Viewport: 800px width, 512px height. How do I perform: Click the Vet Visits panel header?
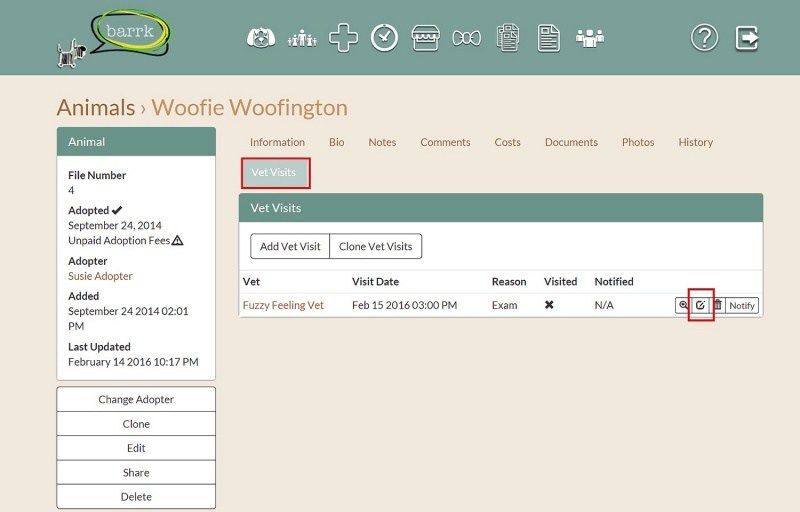(x=501, y=208)
